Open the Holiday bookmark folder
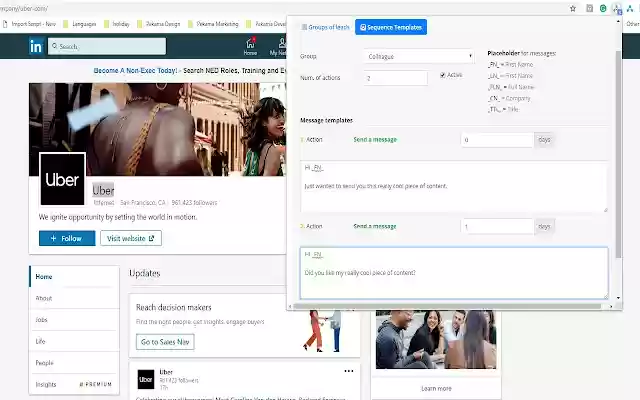640x400 pixels. coord(117,24)
